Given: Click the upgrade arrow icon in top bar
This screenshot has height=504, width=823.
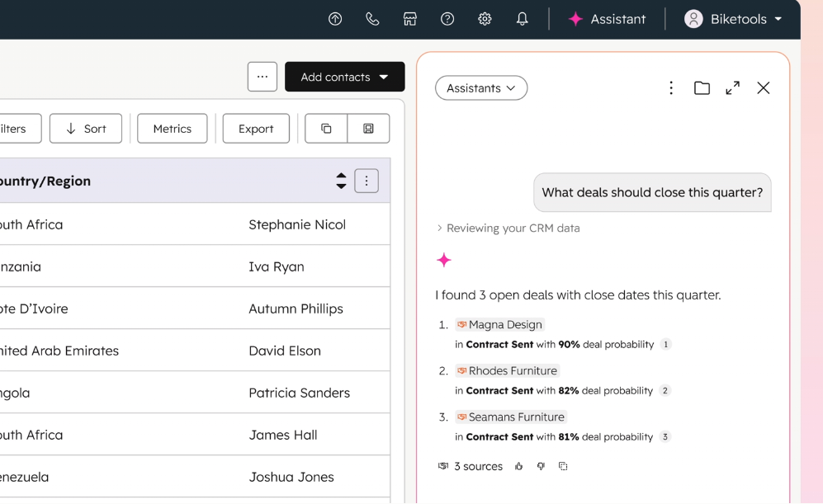Looking at the screenshot, I should [x=335, y=20].
